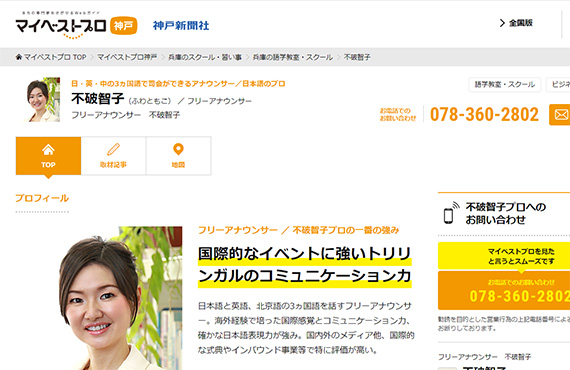Click the フリーアナウンサー subheading above headline
Image resolution: width=570 pixels, height=370 pixels.
point(299,230)
